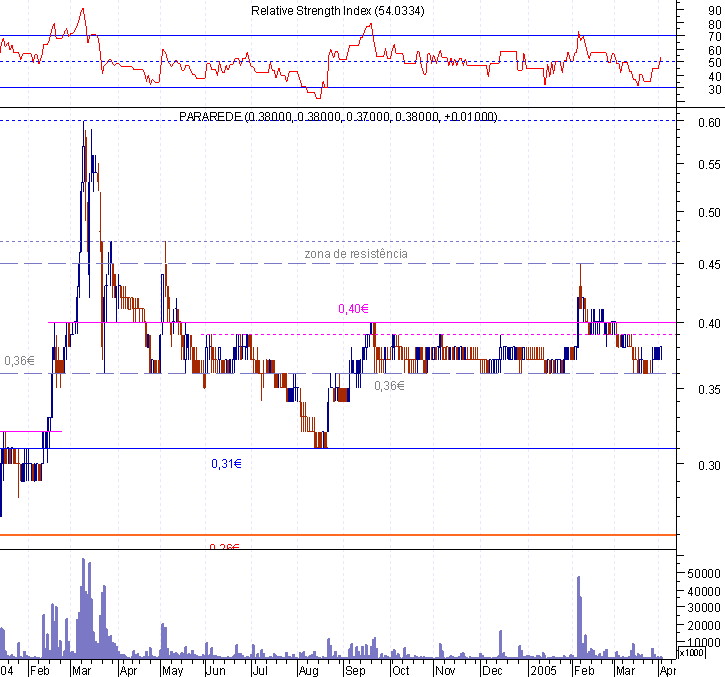
Task: Click the RSI 90 axis value
Action: point(715,11)
